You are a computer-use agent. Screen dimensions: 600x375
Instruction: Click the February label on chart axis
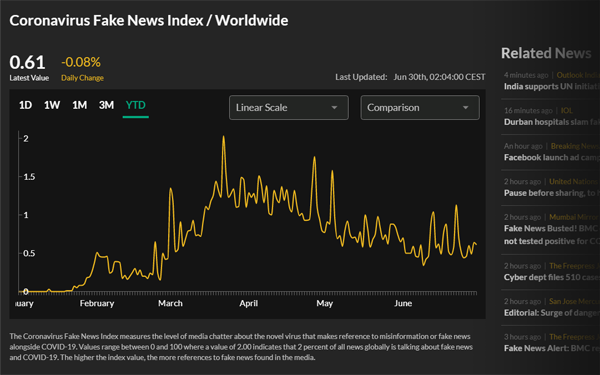click(97, 303)
